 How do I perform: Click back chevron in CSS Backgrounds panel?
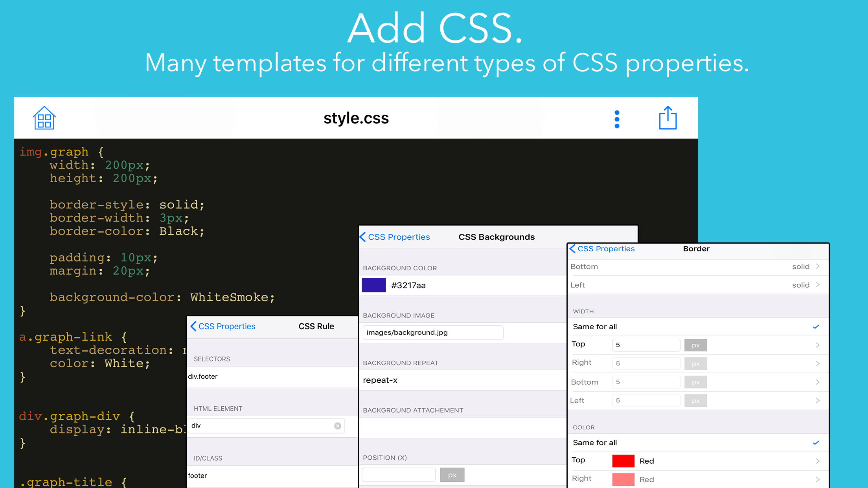(x=363, y=237)
